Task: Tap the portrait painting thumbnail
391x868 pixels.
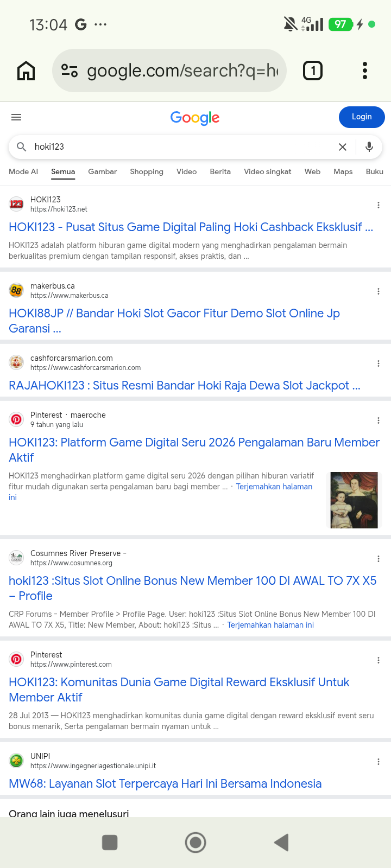Action: pyautogui.click(x=354, y=500)
